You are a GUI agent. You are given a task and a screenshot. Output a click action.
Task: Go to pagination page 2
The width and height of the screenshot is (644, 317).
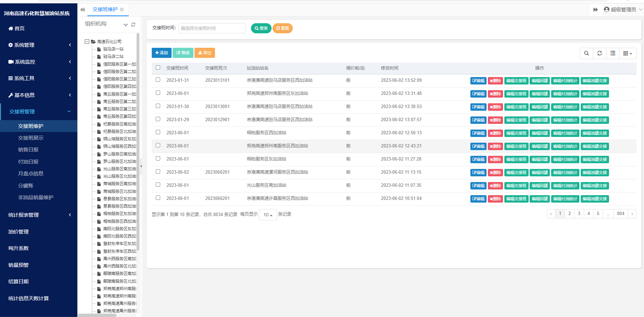pyautogui.click(x=570, y=214)
